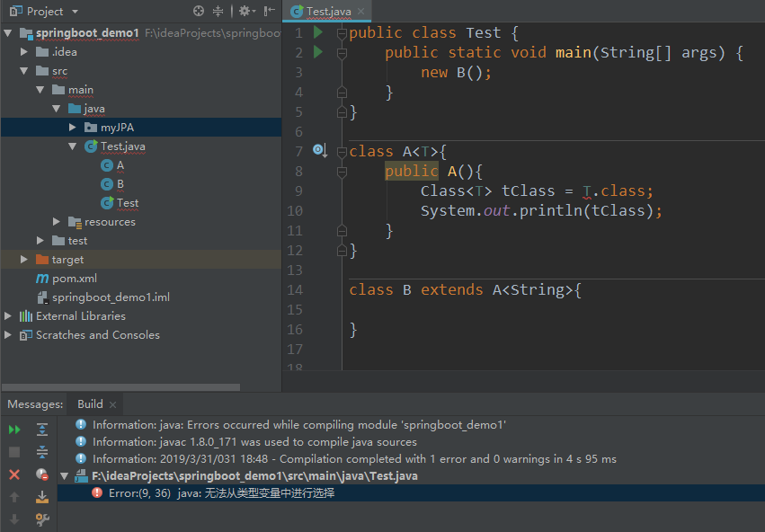765x532 pixels.
Task: Switch to the Test.java editor tab
Action: click(327, 11)
